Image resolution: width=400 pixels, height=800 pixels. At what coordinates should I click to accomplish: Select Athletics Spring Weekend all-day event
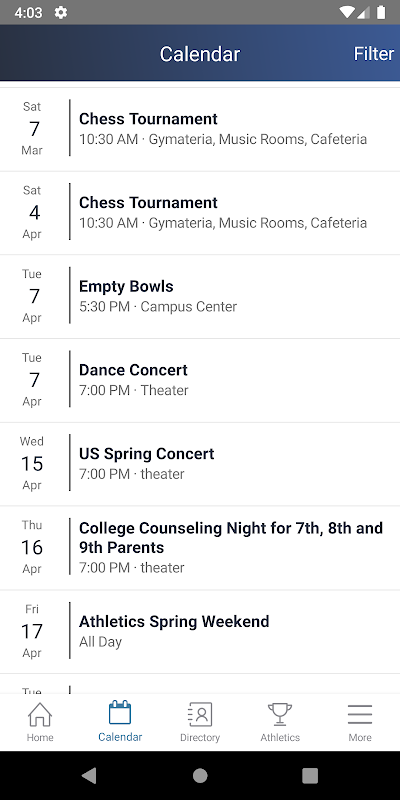(200, 632)
